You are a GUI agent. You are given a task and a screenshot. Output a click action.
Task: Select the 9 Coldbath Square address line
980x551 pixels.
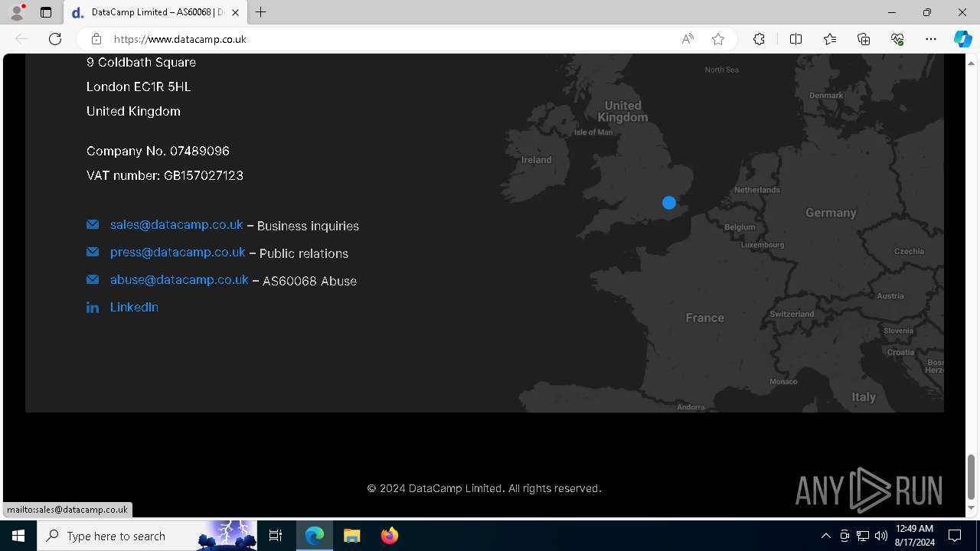coord(141,62)
